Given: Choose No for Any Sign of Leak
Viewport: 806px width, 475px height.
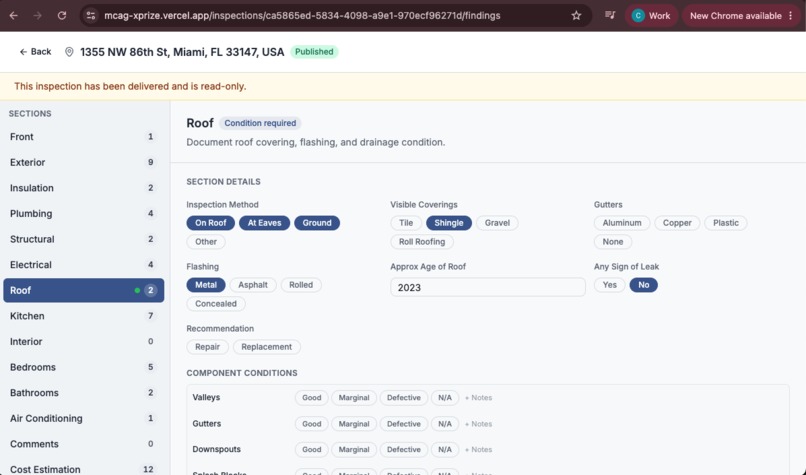Looking at the screenshot, I should click(x=644, y=285).
